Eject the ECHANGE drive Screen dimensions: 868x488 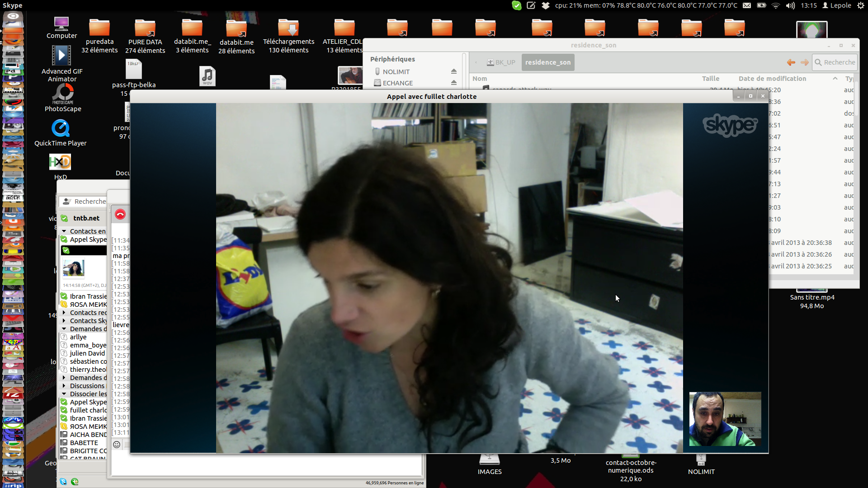click(x=453, y=83)
